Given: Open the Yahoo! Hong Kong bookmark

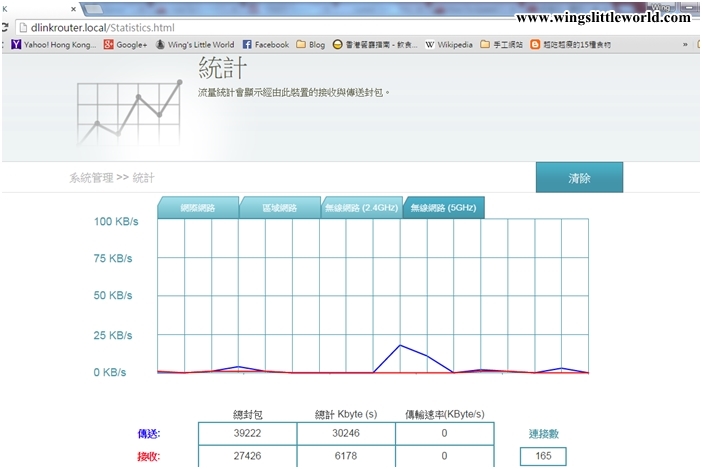Looking at the screenshot, I should (52, 45).
